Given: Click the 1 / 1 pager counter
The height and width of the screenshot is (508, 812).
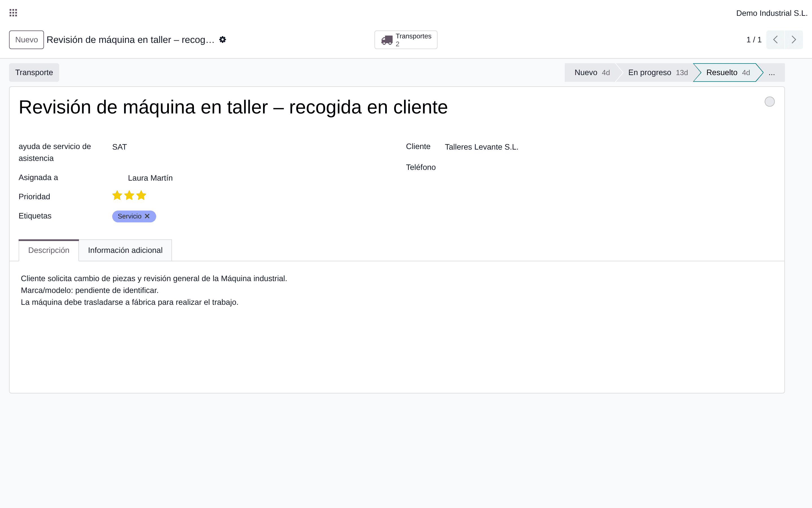Looking at the screenshot, I should coord(754,40).
